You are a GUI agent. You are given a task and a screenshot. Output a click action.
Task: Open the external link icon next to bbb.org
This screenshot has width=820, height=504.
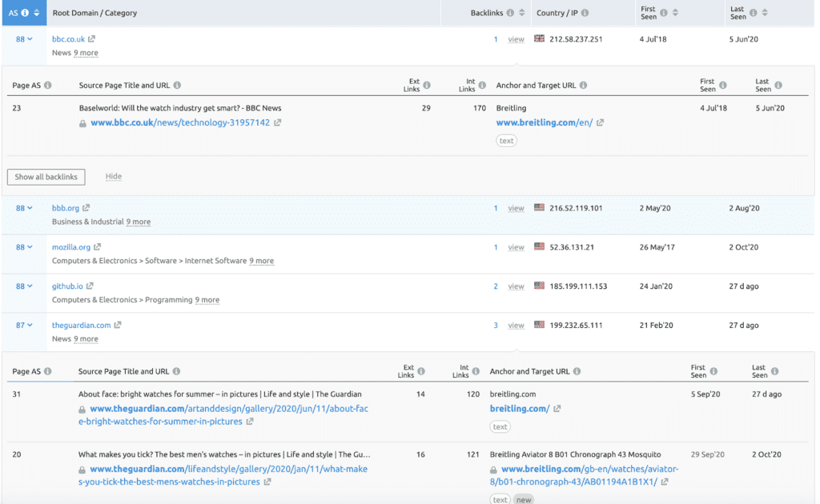pyautogui.click(x=86, y=208)
